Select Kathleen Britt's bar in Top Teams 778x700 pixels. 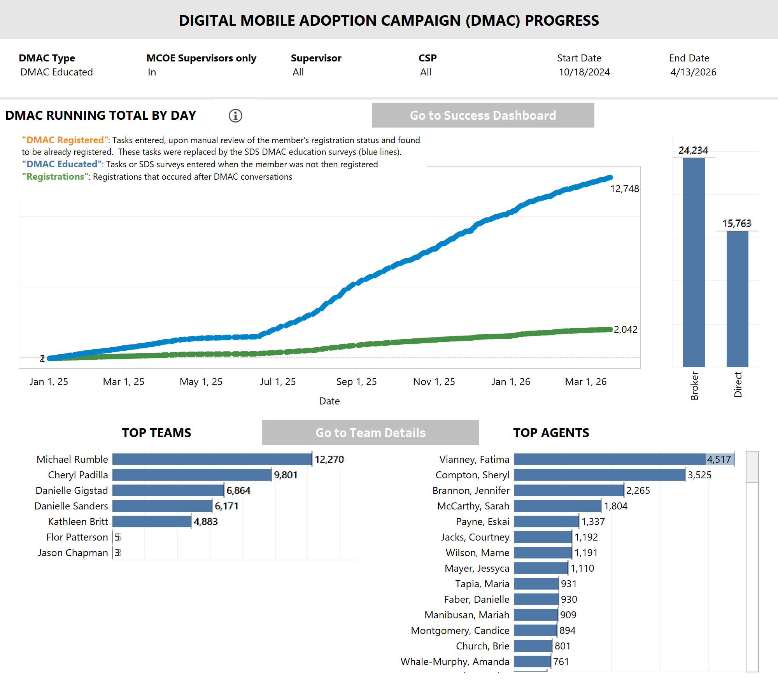click(x=152, y=521)
